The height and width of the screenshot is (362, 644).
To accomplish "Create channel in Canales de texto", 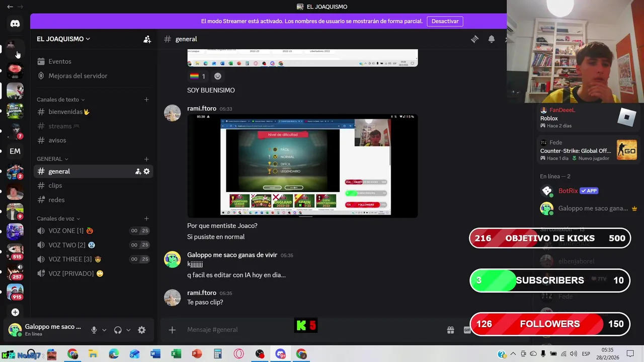I will (146, 100).
